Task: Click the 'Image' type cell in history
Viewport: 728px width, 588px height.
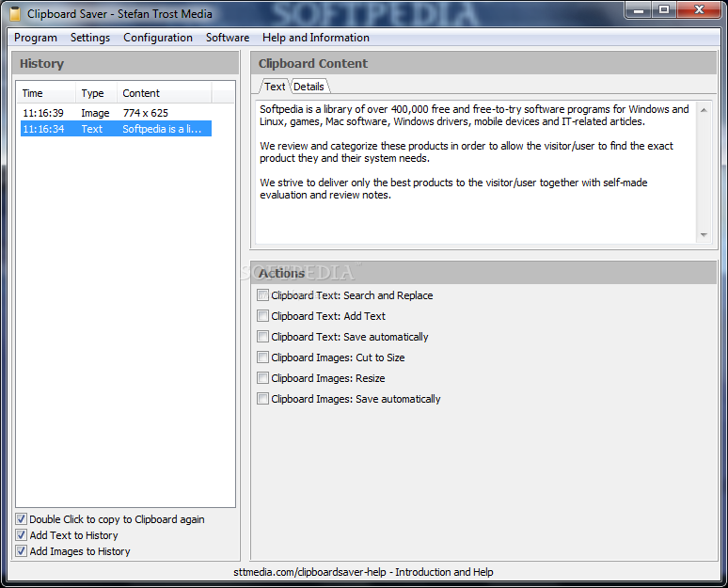Action: pyautogui.click(x=95, y=113)
